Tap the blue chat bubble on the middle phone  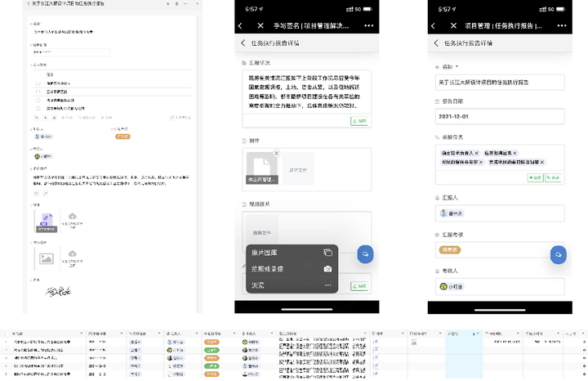point(365,254)
